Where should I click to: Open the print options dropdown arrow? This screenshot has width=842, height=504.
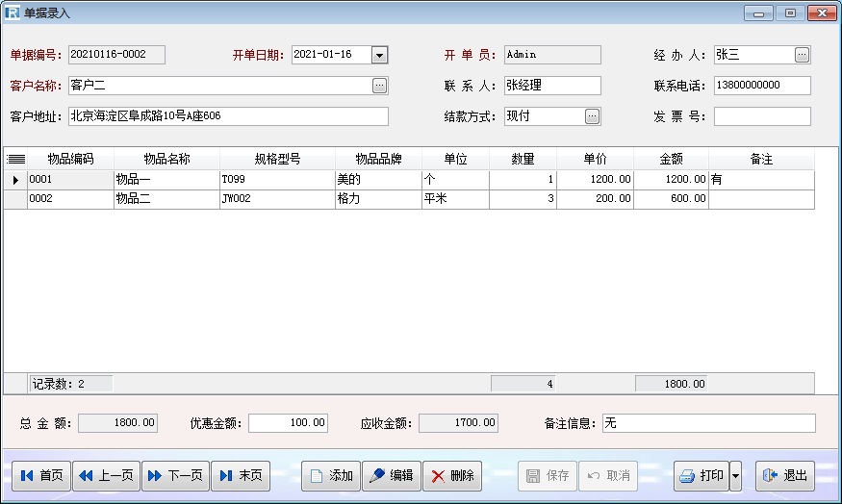(x=735, y=476)
